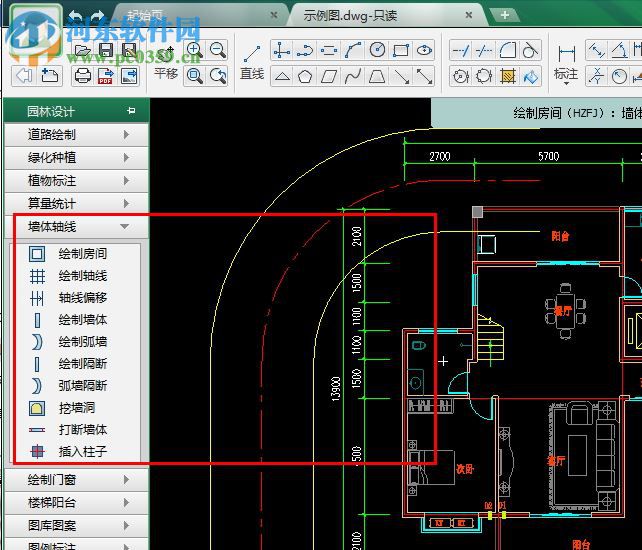The height and width of the screenshot is (550, 642).
Task: Expand the 植物标注 section
Action: coord(77,181)
